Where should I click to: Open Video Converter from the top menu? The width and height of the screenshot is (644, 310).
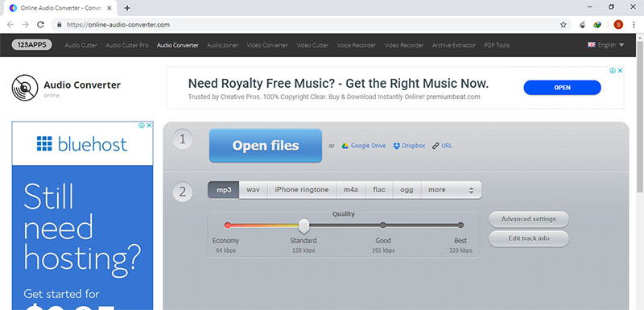[267, 45]
